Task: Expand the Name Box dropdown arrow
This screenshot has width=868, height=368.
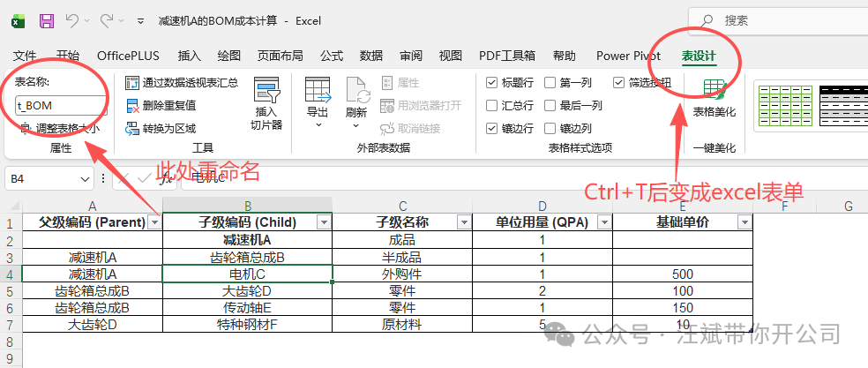Action: tap(85, 178)
